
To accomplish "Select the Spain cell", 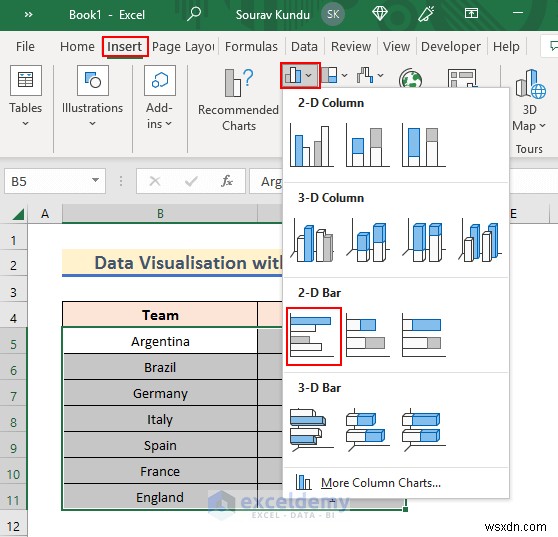I will 160,445.
